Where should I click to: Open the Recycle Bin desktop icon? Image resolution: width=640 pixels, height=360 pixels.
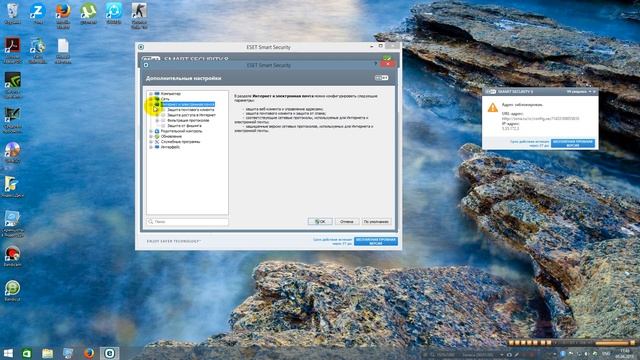pyautogui.click(x=12, y=13)
